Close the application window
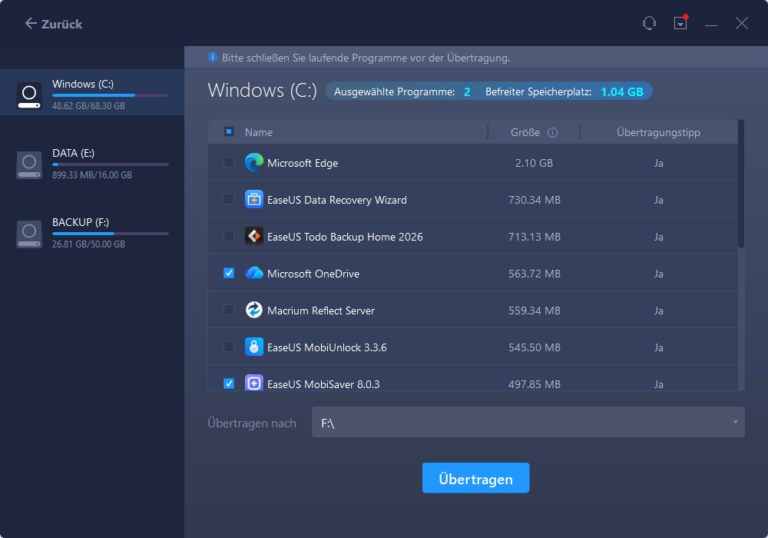 pos(742,23)
